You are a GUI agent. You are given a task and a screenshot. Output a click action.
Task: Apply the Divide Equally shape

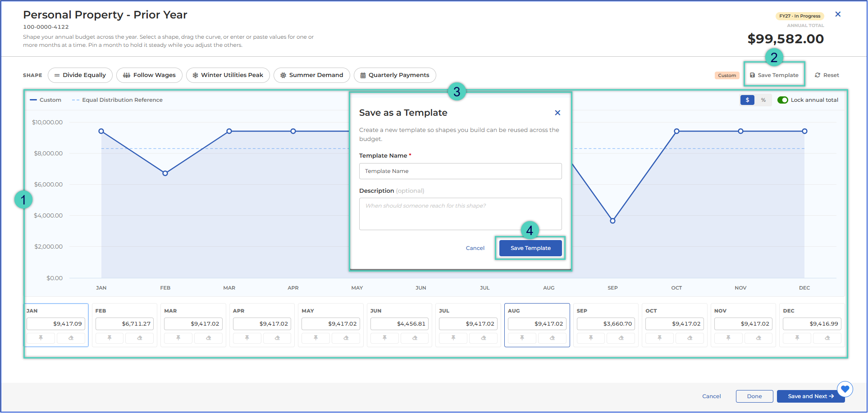(80, 75)
